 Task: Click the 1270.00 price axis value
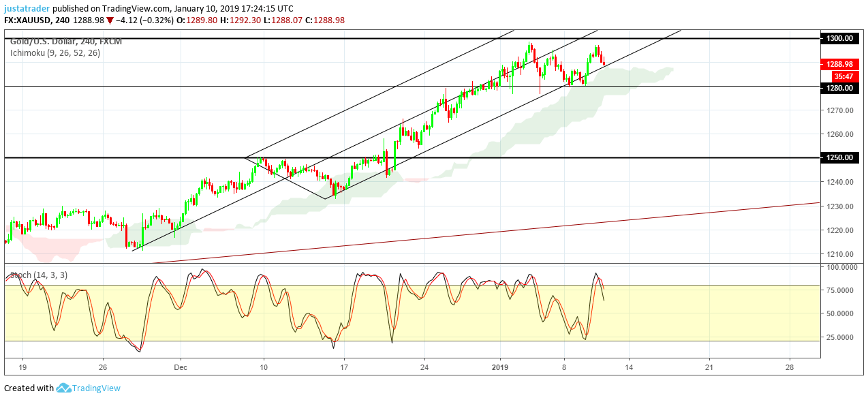(x=839, y=110)
